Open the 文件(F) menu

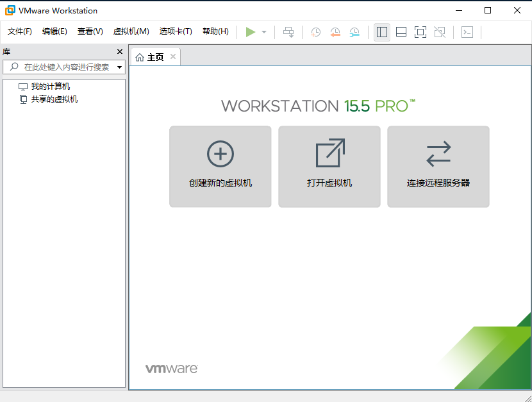20,31
